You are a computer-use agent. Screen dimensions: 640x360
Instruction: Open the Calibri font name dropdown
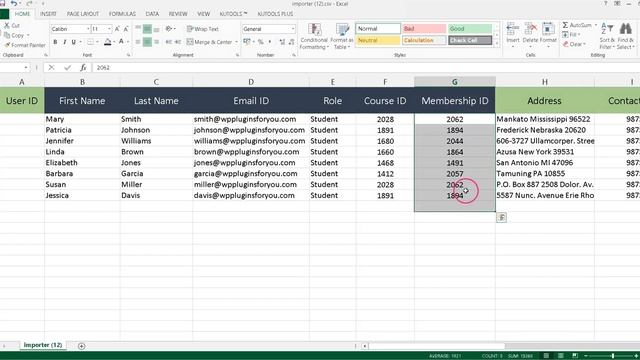coord(87,29)
